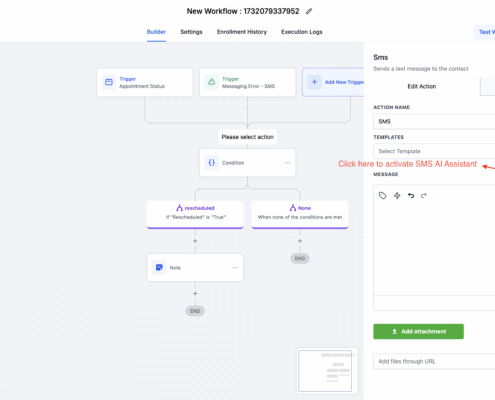495x400 pixels.
Task: Undo last message edit
Action: (x=411, y=196)
